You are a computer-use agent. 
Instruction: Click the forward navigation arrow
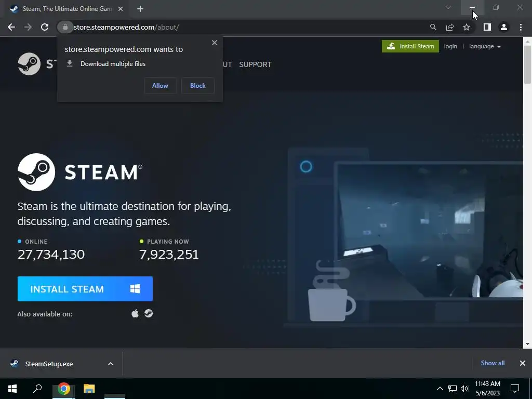[28, 27]
